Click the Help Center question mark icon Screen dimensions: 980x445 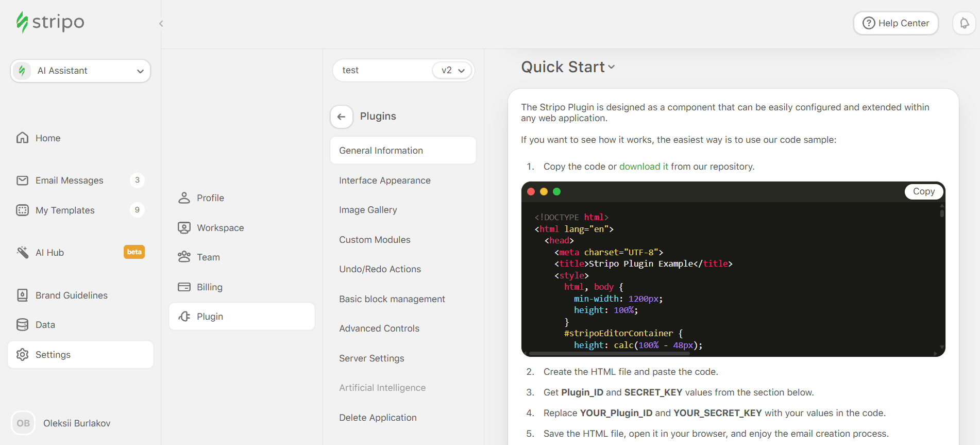pyautogui.click(x=869, y=23)
